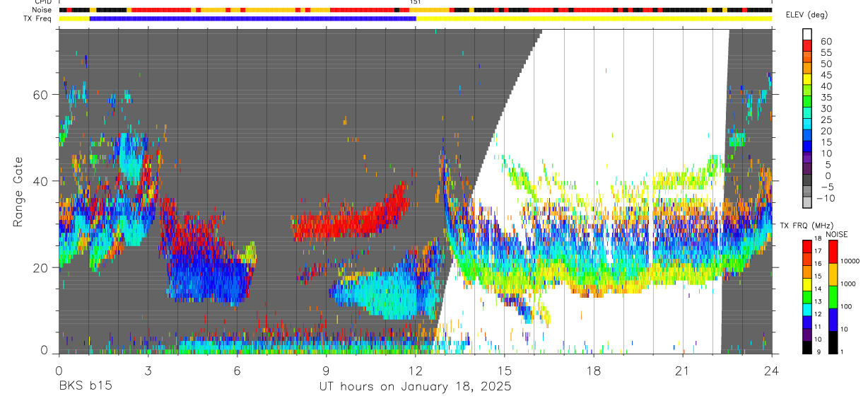
Task: Pick the black TX FRQ swatch between 10 and 9
Action: point(807,347)
